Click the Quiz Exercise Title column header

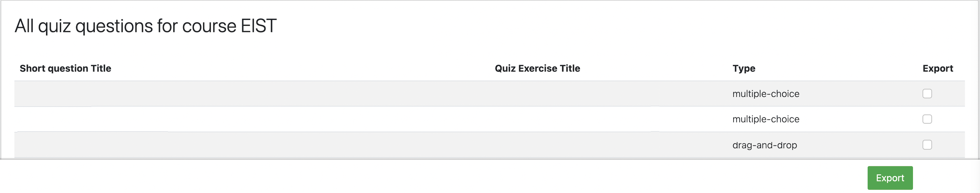(537, 68)
